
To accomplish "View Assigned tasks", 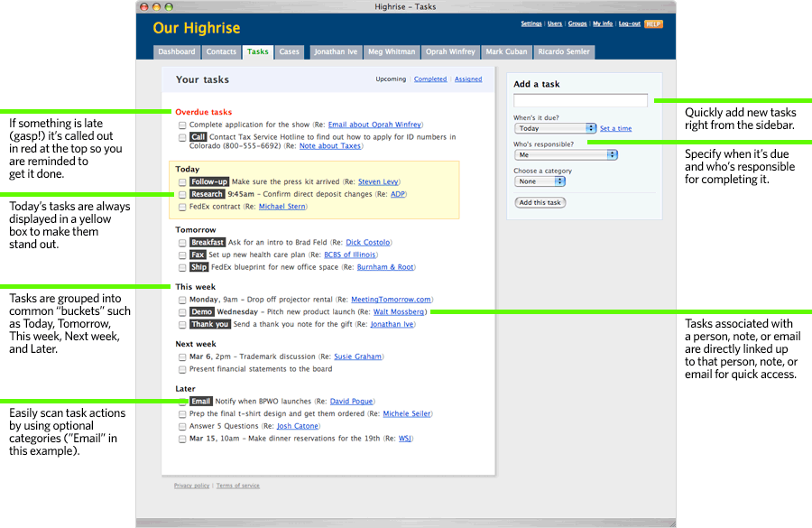I will tap(468, 79).
